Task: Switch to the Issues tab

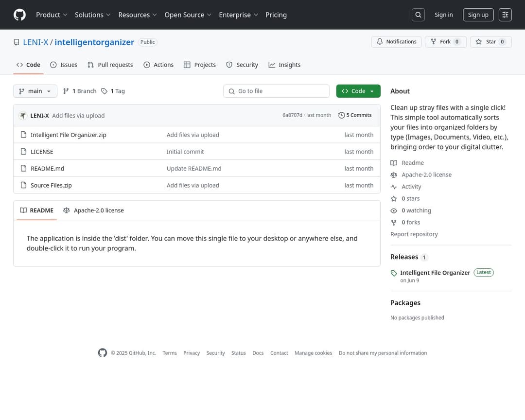Action: (64, 65)
